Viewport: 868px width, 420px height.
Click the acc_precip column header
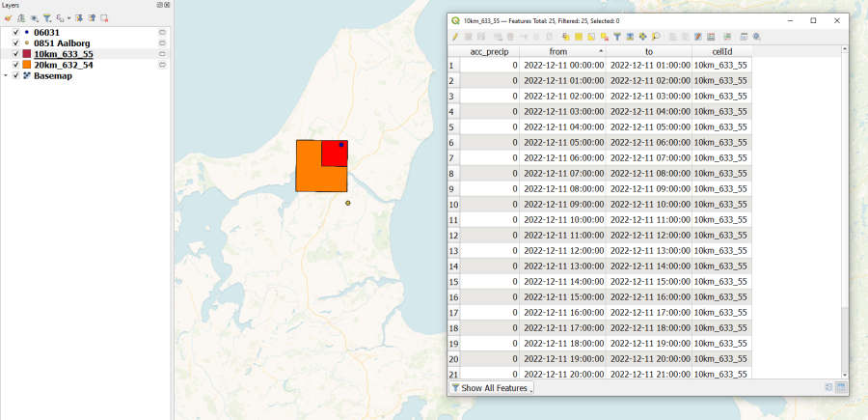(489, 50)
